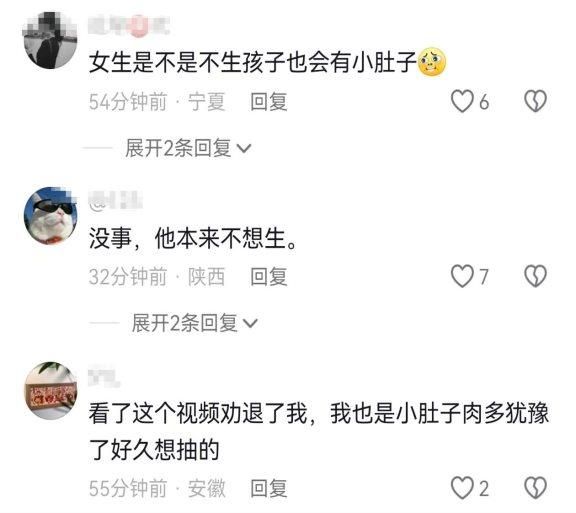This screenshot has height=513, width=576.
Task: Expand 2 replies under the 陕西 comment
Action: click(195, 323)
